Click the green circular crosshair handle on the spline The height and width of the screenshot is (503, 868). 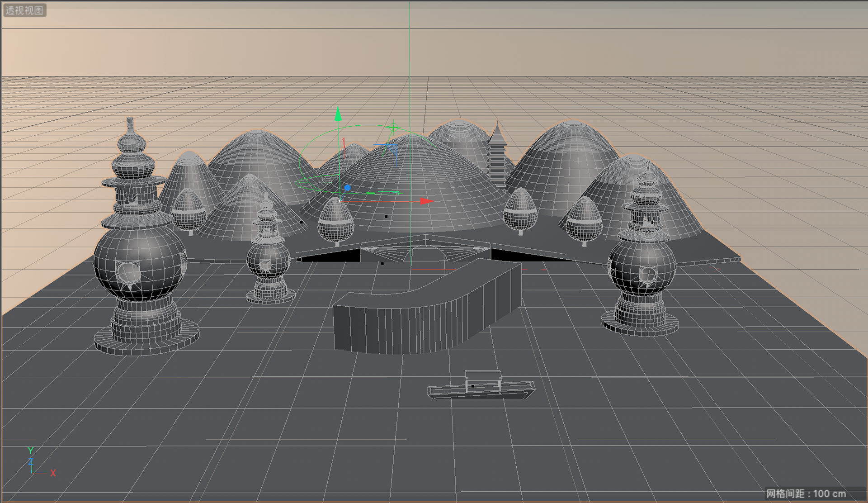tap(393, 128)
